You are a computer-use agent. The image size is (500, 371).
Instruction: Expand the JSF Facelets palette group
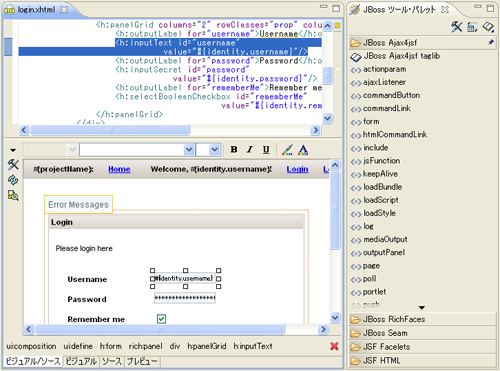pyautogui.click(x=422, y=347)
